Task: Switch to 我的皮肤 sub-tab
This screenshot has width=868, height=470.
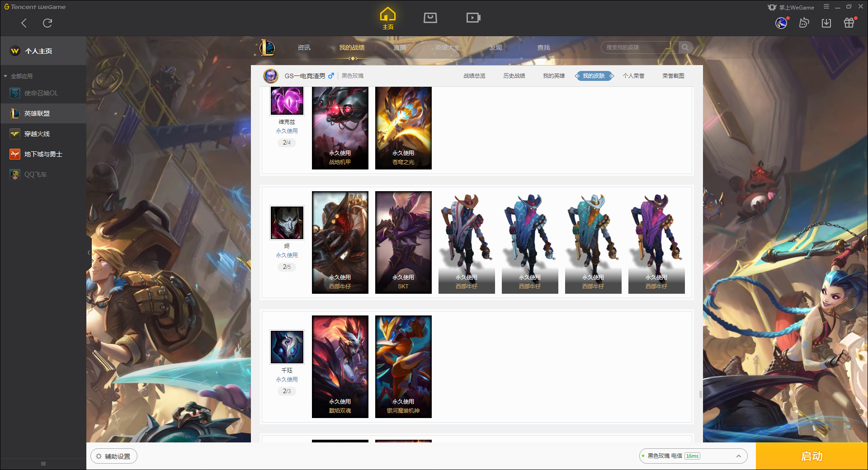Action: pos(594,76)
